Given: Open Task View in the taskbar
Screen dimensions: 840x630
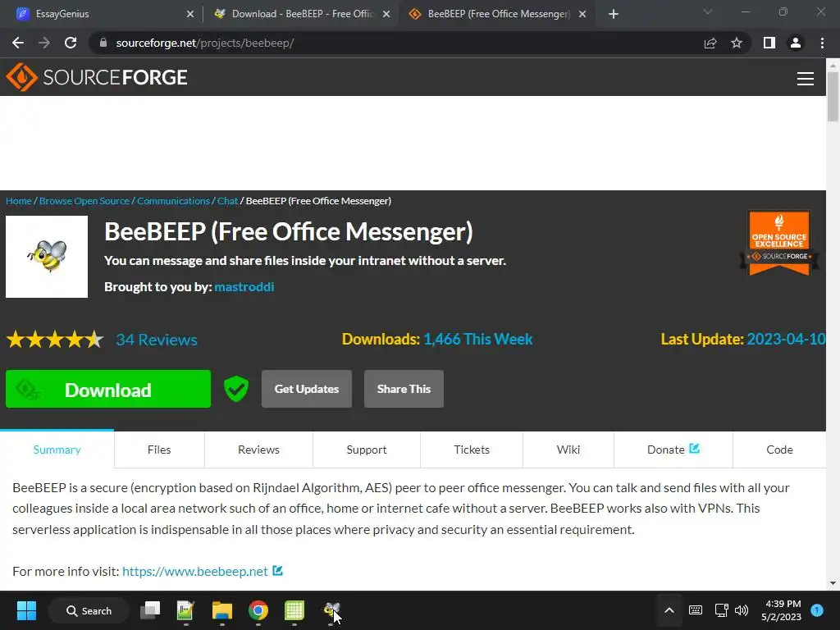Looking at the screenshot, I should [x=150, y=610].
